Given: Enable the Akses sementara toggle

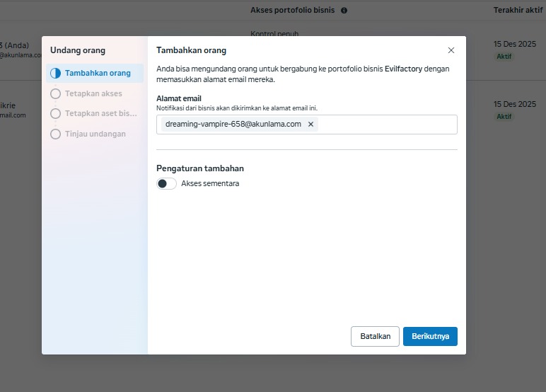Looking at the screenshot, I should [167, 183].
